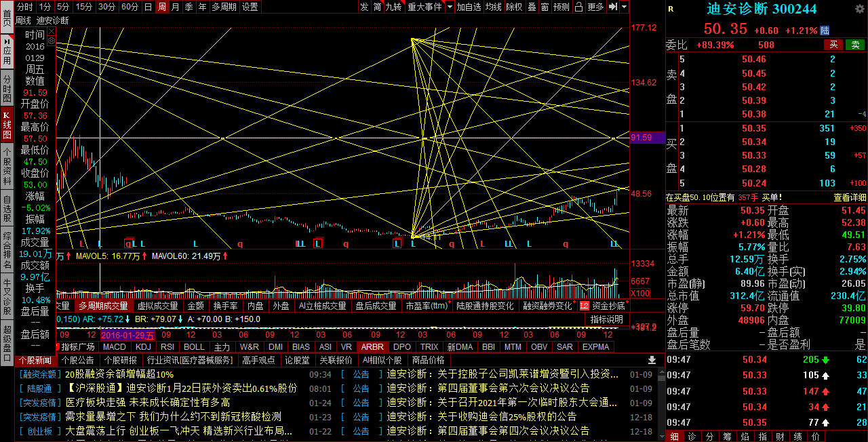
Task: Click 设置 in period toolbar
Action: coord(250,7)
